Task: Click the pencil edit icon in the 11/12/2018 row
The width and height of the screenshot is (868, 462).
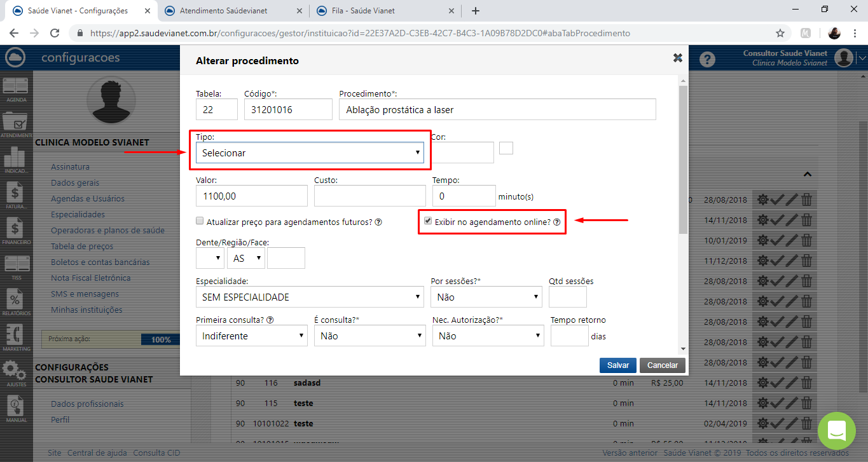Action: pos(792,261)
